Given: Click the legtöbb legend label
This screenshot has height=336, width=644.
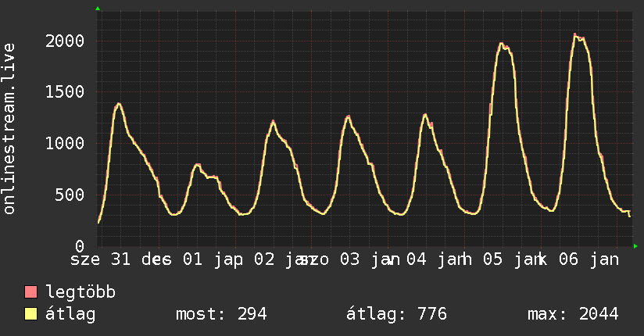Looking at the screenshot, I should (80, 292).
